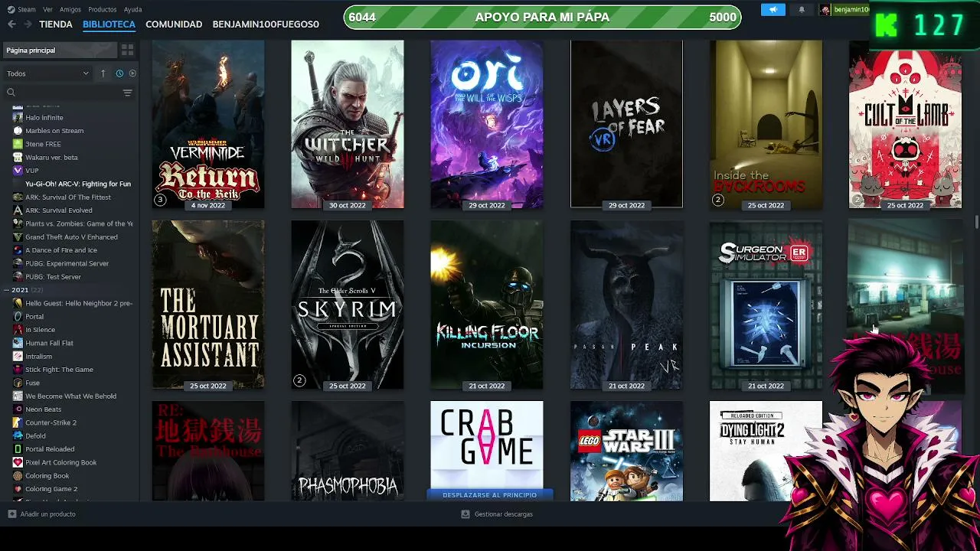Image resolution: width=980 pixels, height=551 pixels.
Task: Open the benjamin10 account menu
Action: click(x=844, y=9)
